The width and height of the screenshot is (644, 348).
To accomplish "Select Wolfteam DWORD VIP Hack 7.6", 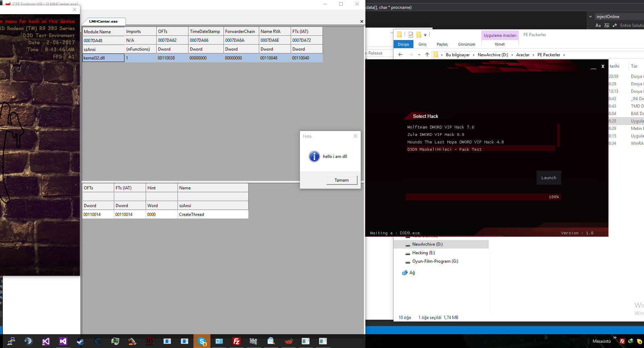I will click(x=440, y=127).
